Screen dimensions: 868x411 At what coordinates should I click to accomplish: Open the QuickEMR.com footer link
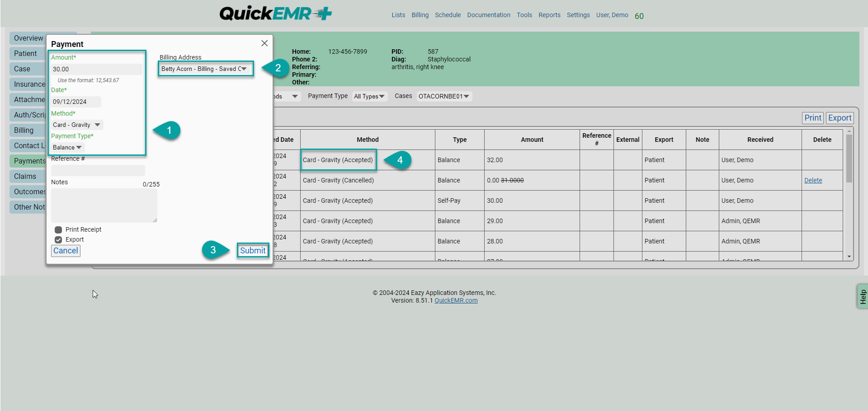(456, 300)
